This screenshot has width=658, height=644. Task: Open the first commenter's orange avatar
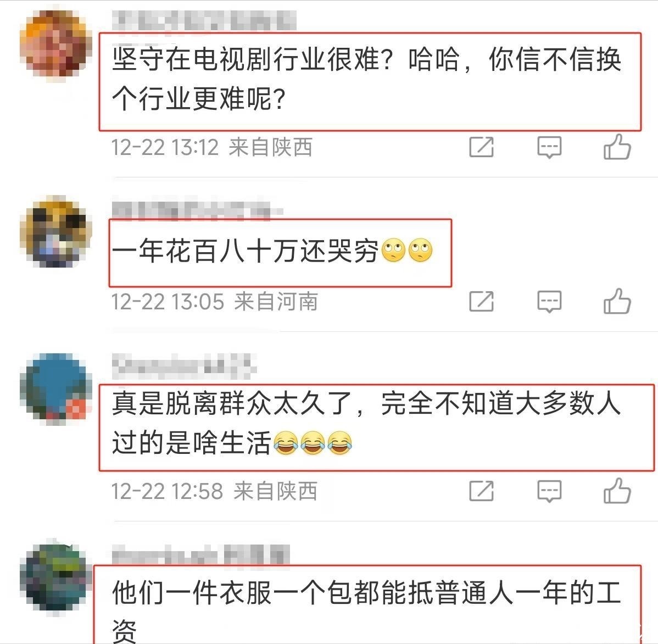click(x=56, y=45)
